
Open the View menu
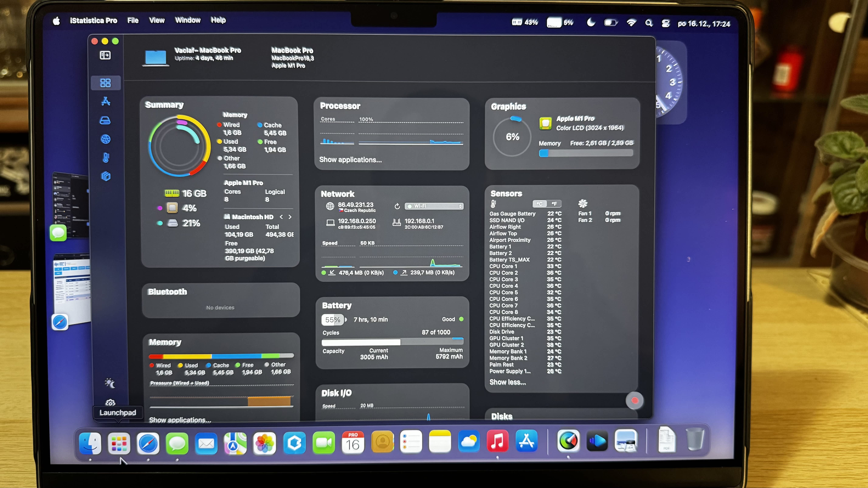(157, 20)
